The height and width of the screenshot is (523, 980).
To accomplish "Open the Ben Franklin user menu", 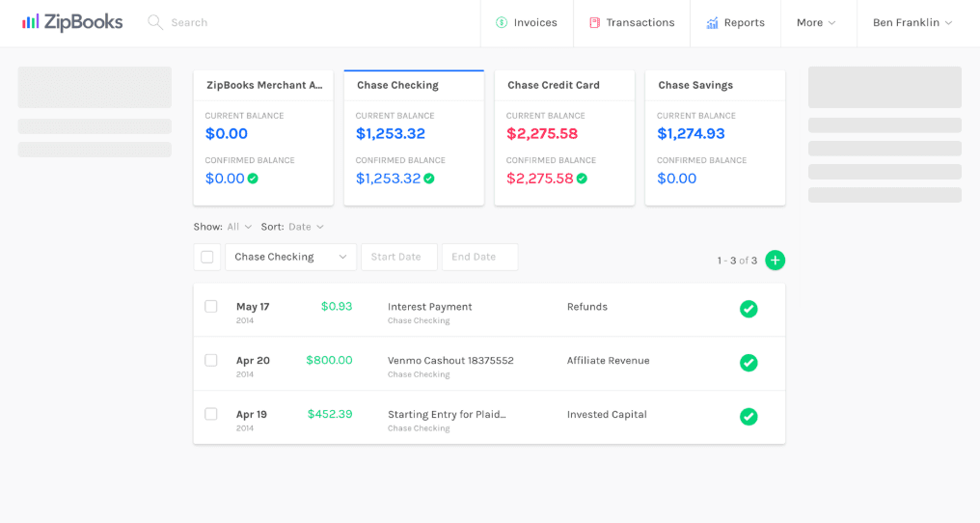I will coord(912,22).
